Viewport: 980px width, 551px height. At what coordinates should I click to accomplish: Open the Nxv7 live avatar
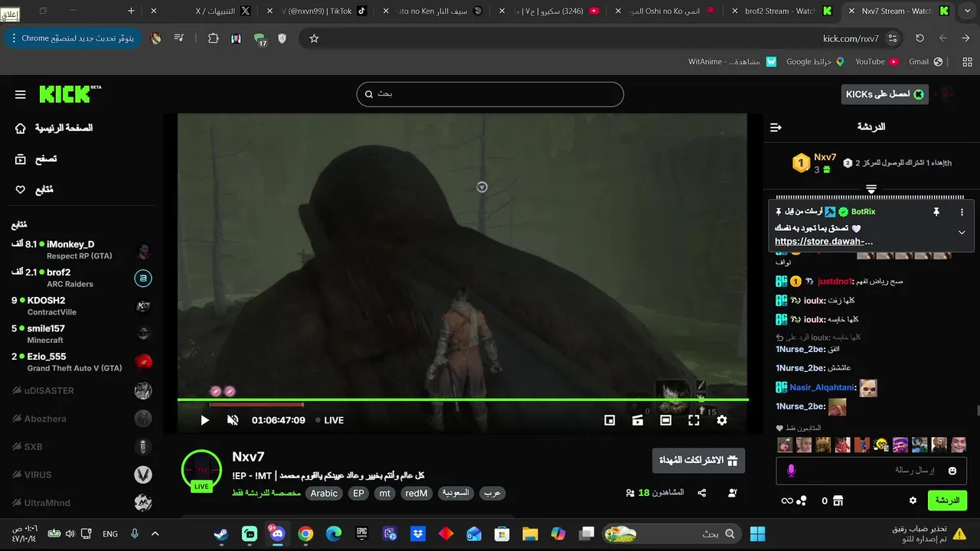click(201, 470)
